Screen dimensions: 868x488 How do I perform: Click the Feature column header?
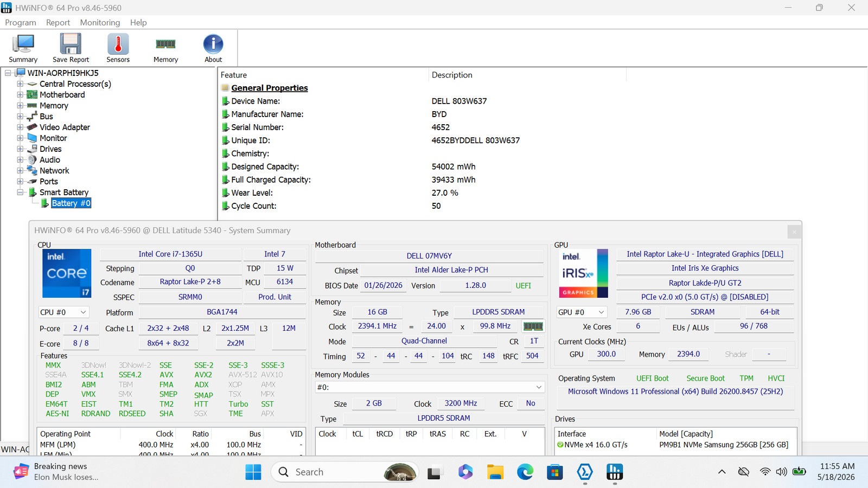point(233,75)
